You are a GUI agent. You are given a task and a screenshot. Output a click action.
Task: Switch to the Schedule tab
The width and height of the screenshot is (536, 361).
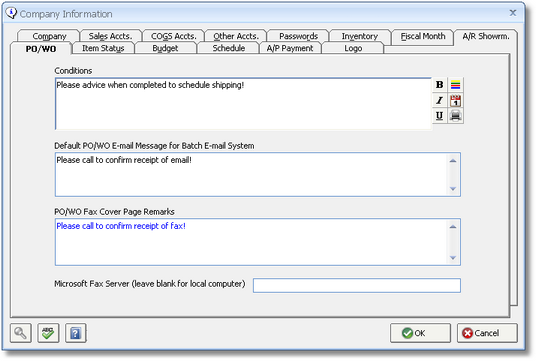(229, 48)
